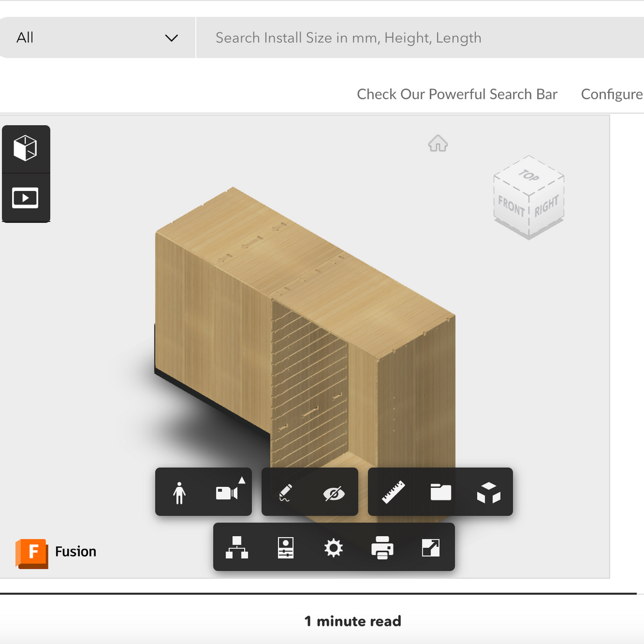
Task: Select FRONT face of view cube
Action: pos(511,207)
